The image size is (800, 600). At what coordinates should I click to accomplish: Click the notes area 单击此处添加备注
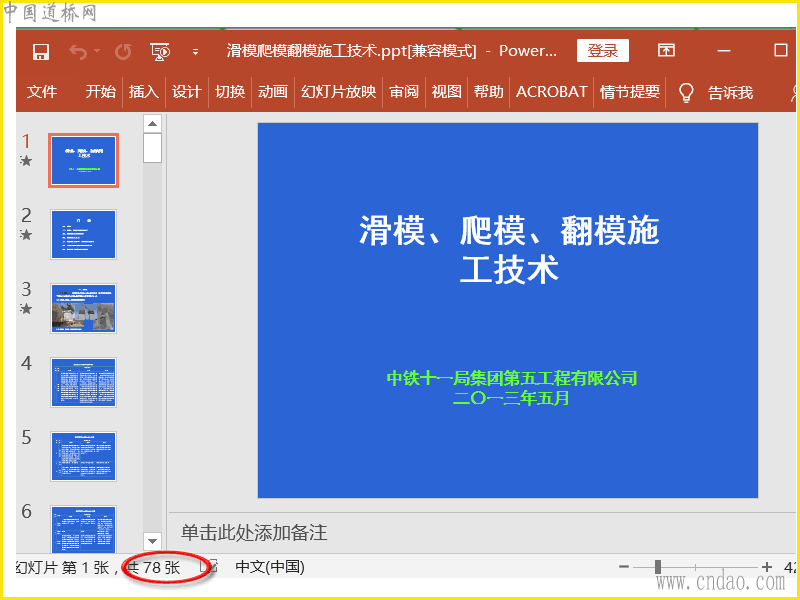pos(254,533)
